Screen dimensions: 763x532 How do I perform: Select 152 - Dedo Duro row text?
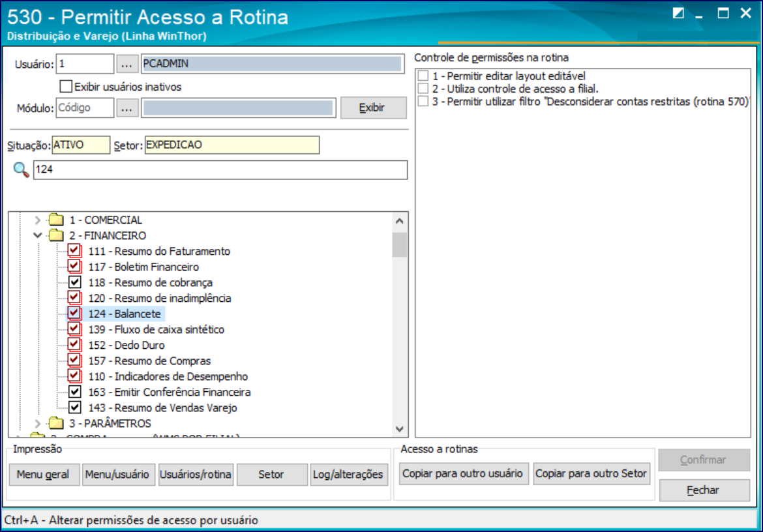click(x=127, y=345)
